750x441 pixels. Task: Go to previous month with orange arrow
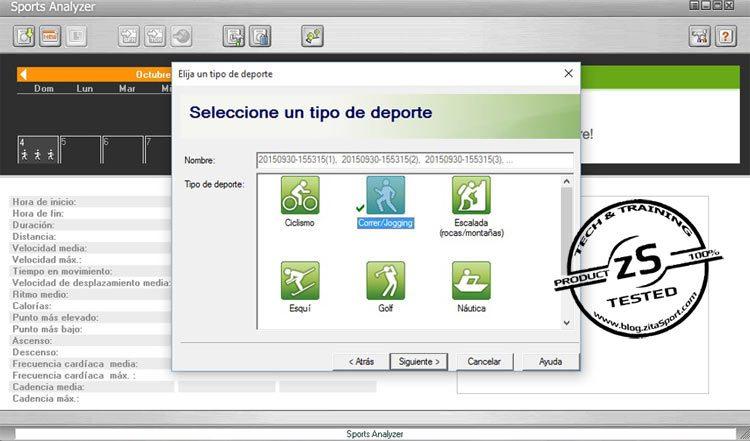click(x=23, y=74)
